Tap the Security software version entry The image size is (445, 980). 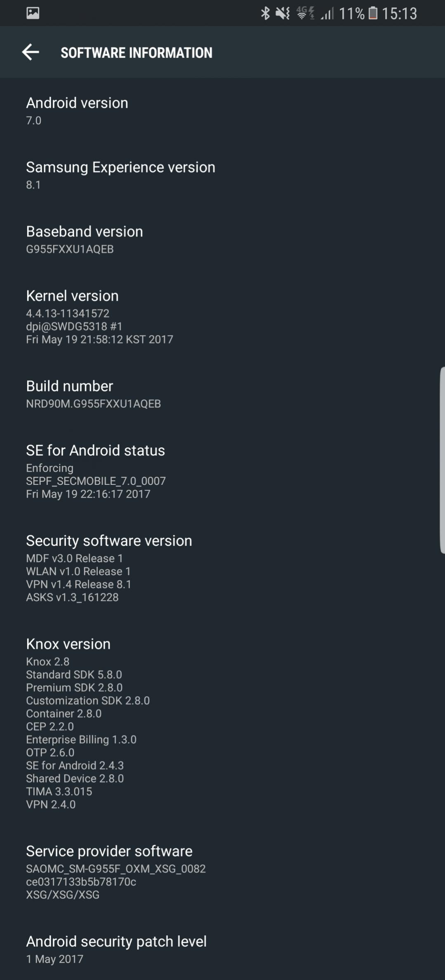coord(223,568)
